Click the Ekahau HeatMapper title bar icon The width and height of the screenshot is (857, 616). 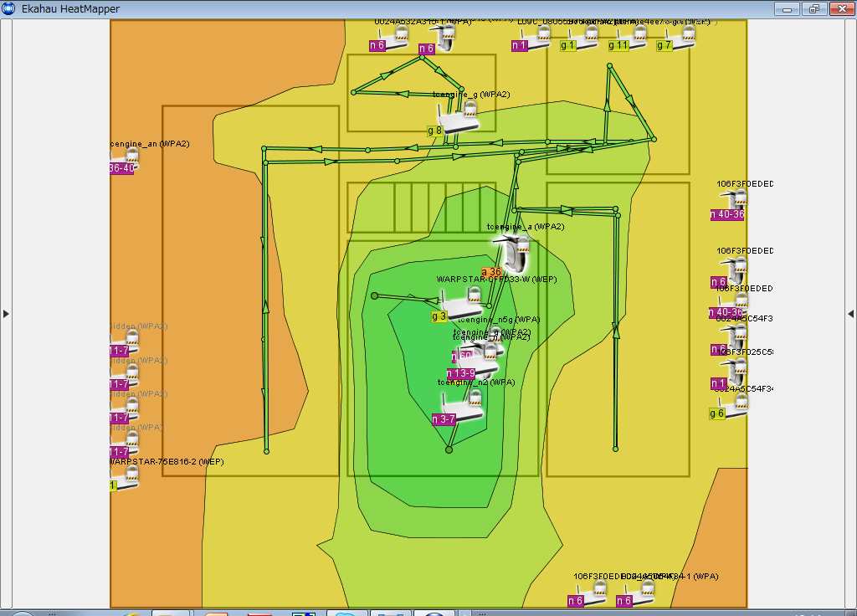(x=8, y=8)
